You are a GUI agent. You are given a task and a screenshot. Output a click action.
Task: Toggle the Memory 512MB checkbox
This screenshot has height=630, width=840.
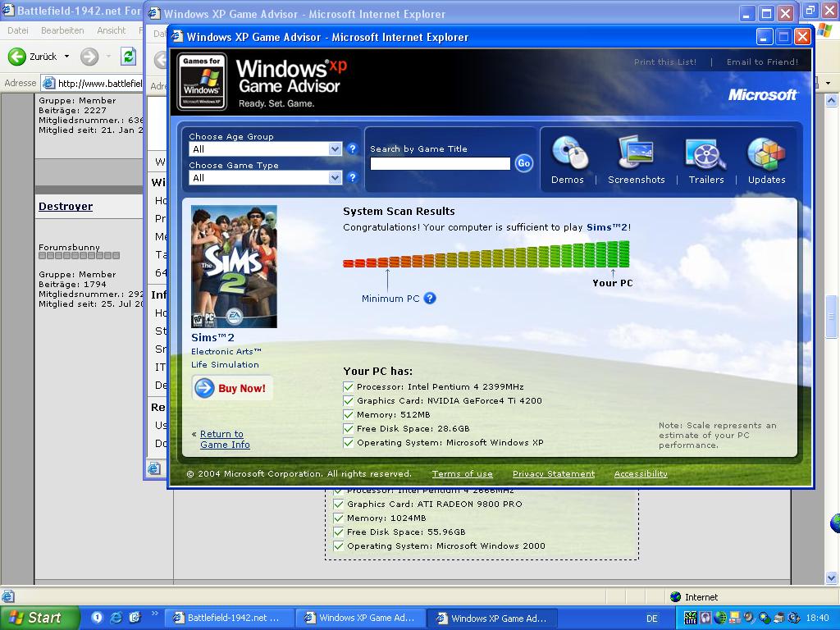[348, 414]
